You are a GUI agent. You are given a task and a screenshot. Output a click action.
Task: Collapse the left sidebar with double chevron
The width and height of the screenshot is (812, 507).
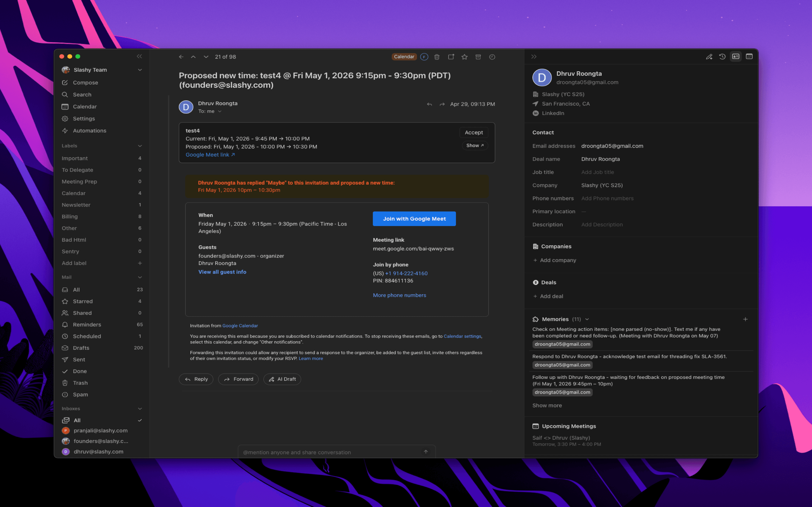tap(139, 56)
